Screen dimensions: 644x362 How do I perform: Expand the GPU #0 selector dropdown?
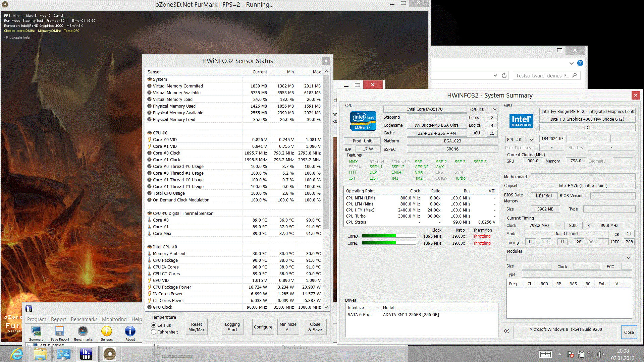(531, 139)
